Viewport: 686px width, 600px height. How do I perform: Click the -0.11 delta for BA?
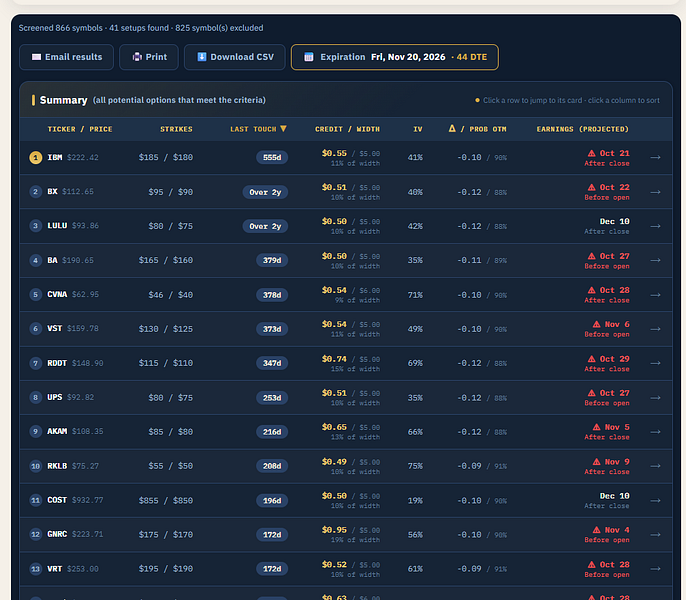(469, 260)
